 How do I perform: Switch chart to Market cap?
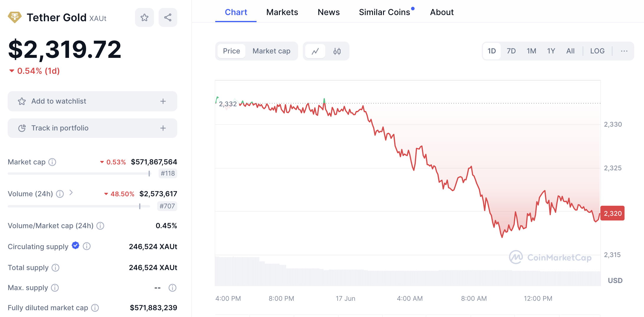click(271, 51)
